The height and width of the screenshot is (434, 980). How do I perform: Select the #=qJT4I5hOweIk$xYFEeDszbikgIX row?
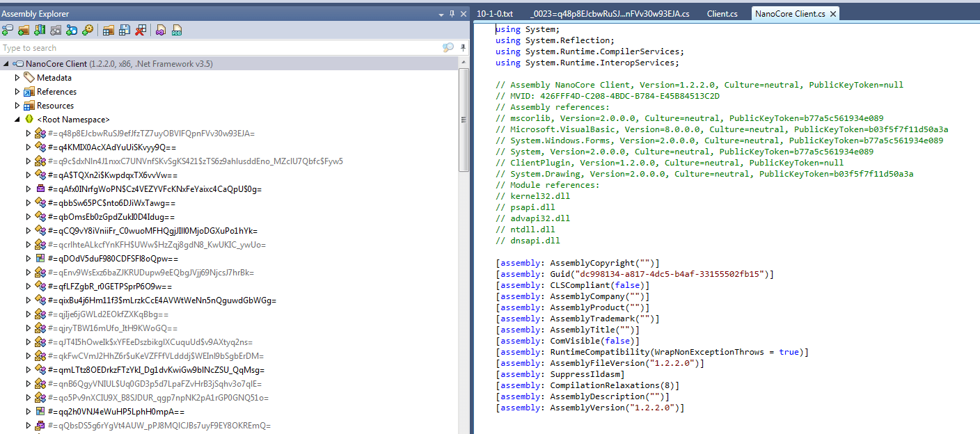pos(230,341)
